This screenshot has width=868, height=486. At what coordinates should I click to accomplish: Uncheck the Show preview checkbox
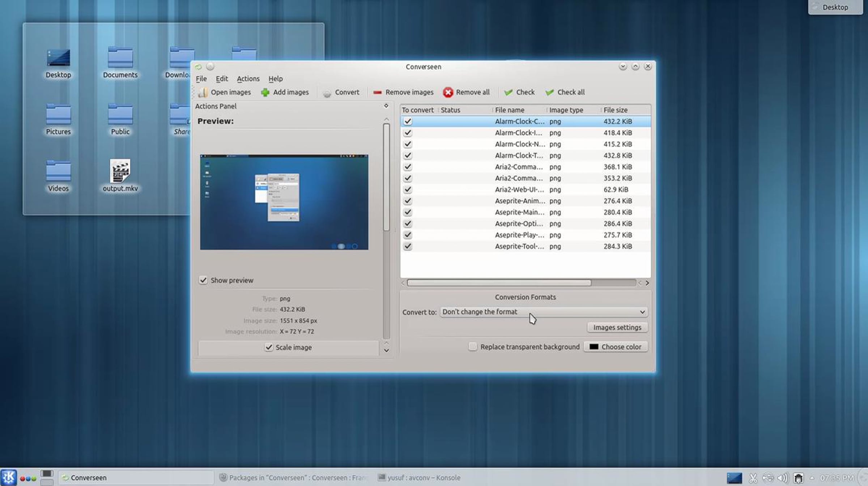point(203,280)
